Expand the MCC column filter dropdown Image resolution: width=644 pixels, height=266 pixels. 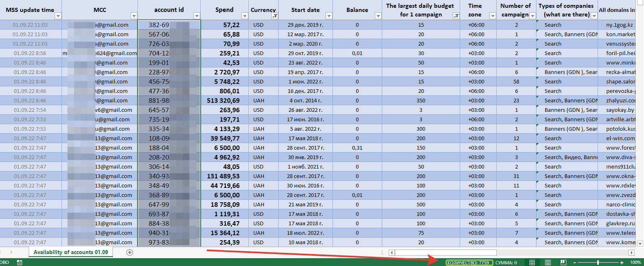pyautogui.click(x=133, y=16)
